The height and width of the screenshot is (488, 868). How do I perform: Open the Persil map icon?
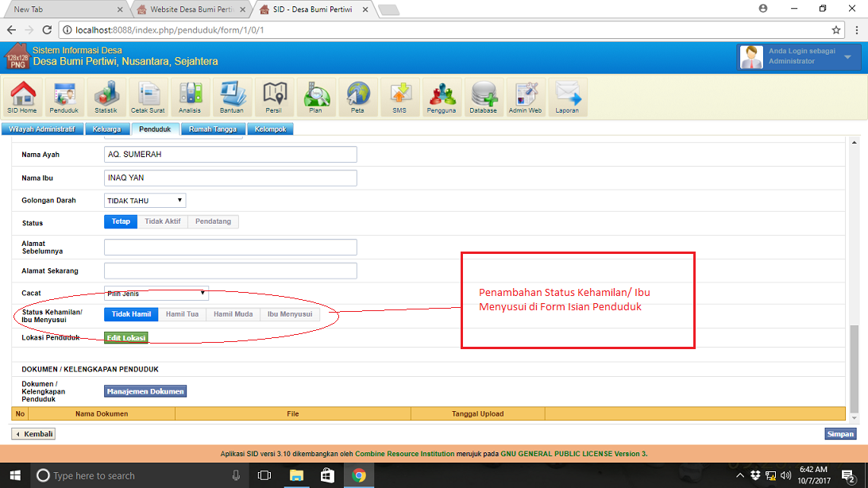click(x=273, y=97)
